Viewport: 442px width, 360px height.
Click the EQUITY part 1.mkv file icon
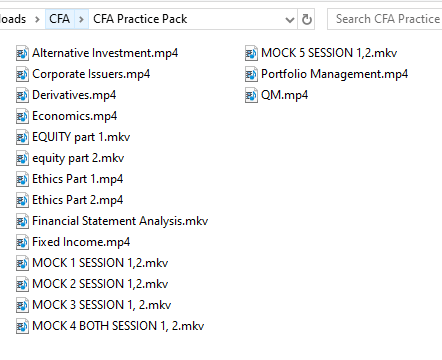click(22, 137)
